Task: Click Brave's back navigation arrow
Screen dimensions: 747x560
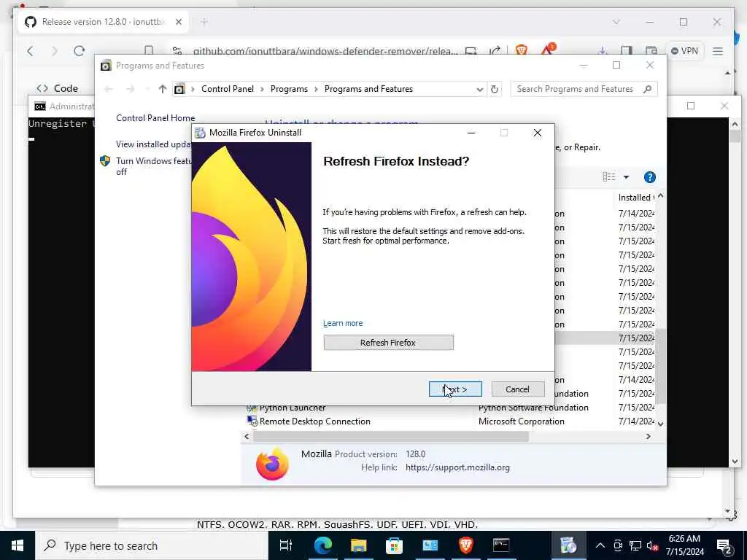Action: pos(30,51)
